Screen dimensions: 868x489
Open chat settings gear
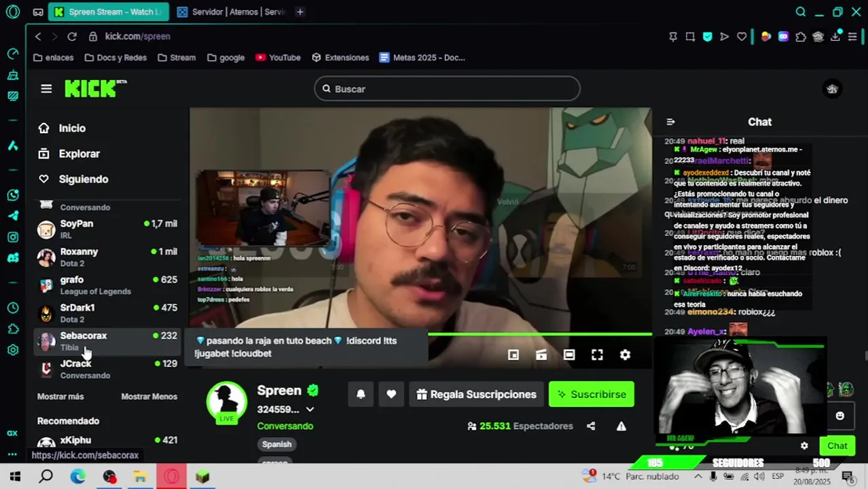(x=804, y=446)
